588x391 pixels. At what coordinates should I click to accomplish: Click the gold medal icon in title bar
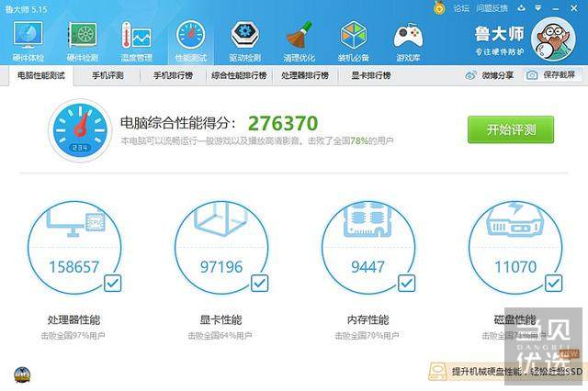(x=439, y=7)
